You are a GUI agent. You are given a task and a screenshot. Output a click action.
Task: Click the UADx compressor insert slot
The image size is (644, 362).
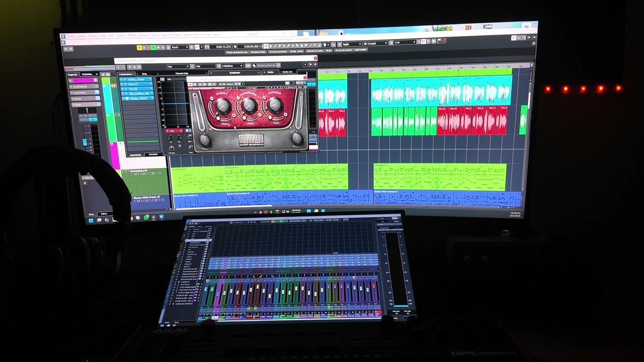click(x=136, y=79)
